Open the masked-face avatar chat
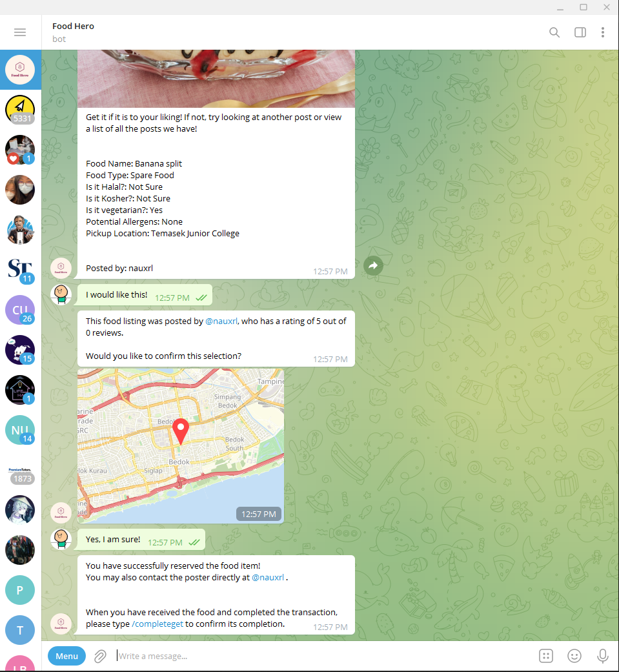Image resolution: width=619 pixels, height=672 pixels. tap(20, 190)
